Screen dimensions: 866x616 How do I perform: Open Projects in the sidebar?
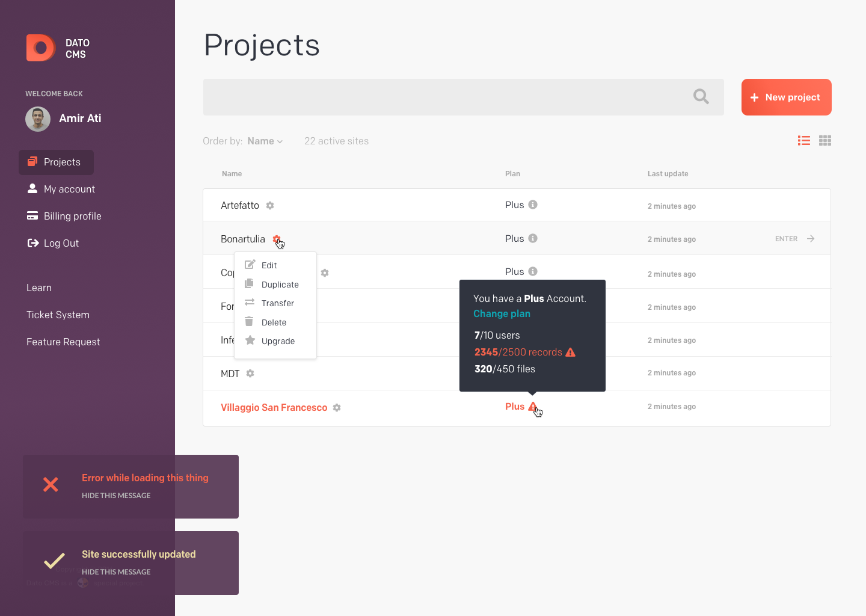click(x=56, y=162)
